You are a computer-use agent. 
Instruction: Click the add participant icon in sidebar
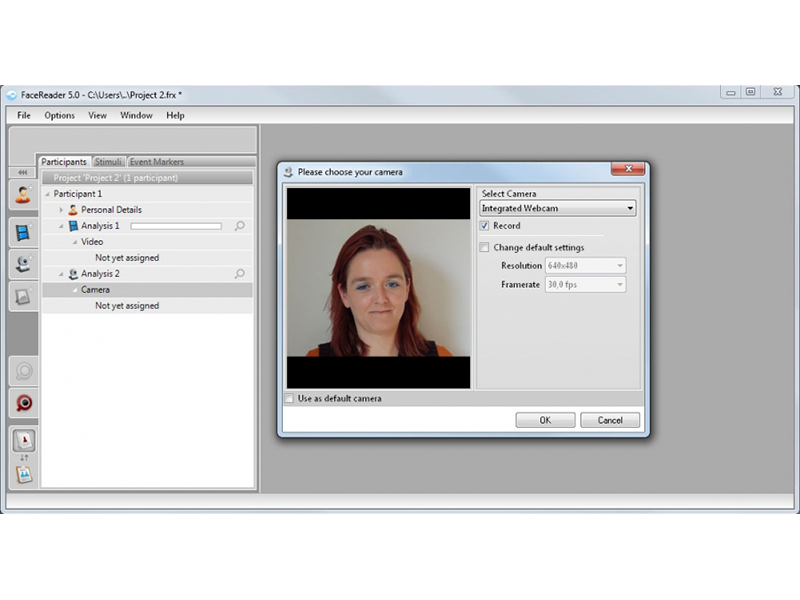point(22,195)
